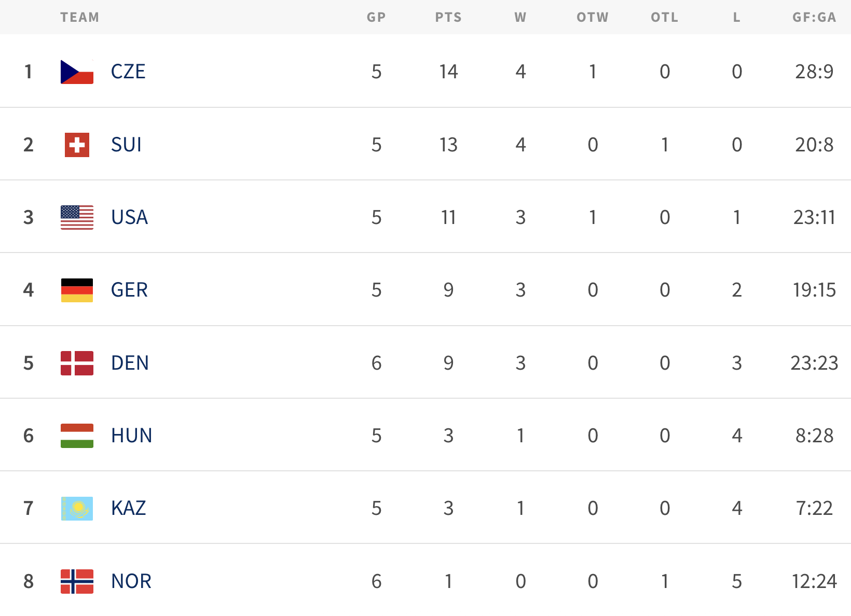Select the USA team name
851x616 pixels.
(129, 217)
